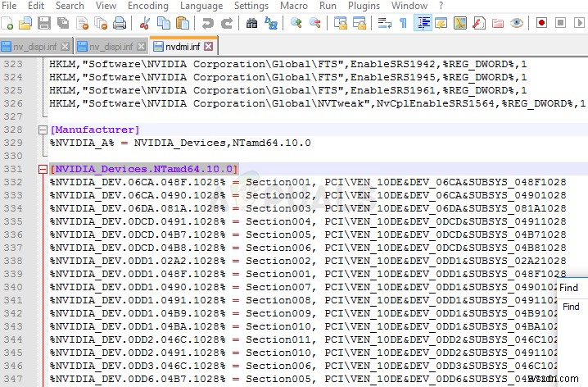
Task: Toggle synchronized vertical scrolling
Action: (340, 23)
